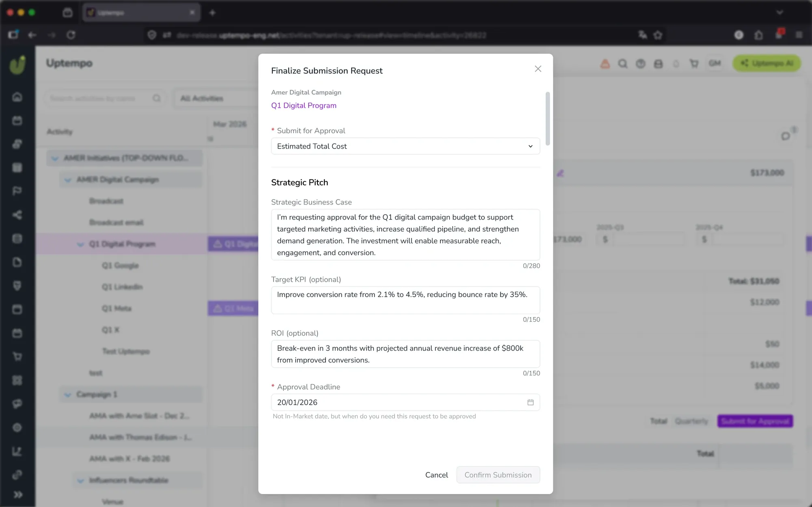Select the Q1 X activity
812x507 pixels.
tap(110, 330)
